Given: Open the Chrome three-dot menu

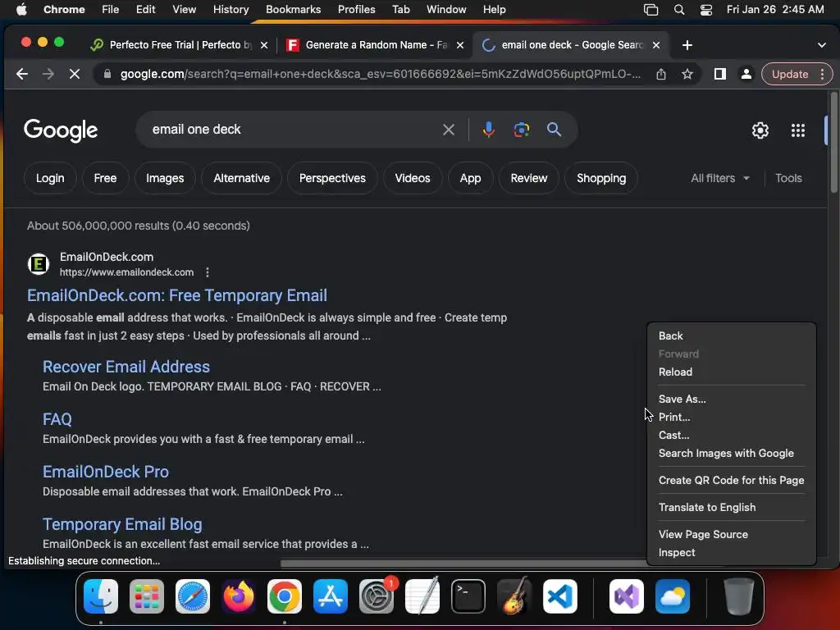Looking at the screenshot, I should (x=822, y=74).
